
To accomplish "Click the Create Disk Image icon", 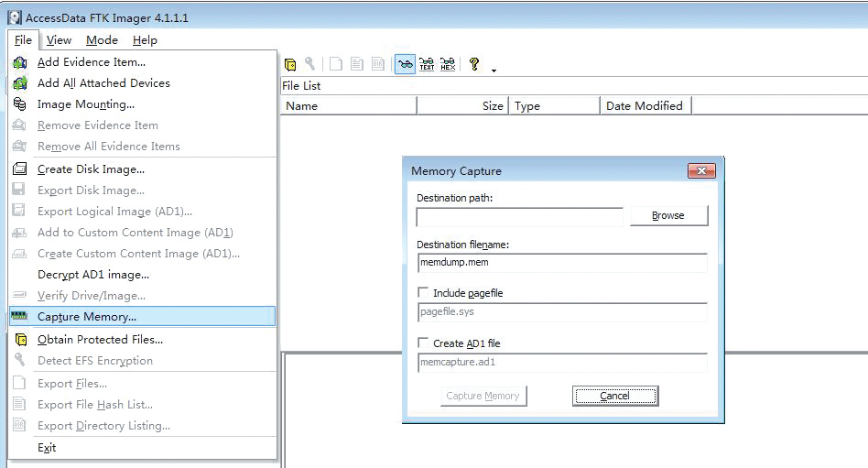I will point(20,169).
